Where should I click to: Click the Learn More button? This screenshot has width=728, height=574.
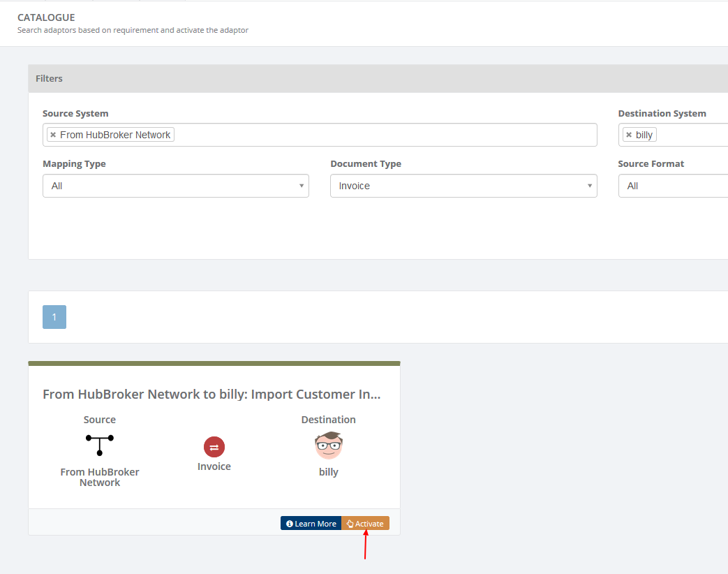[x=311, y=524]
